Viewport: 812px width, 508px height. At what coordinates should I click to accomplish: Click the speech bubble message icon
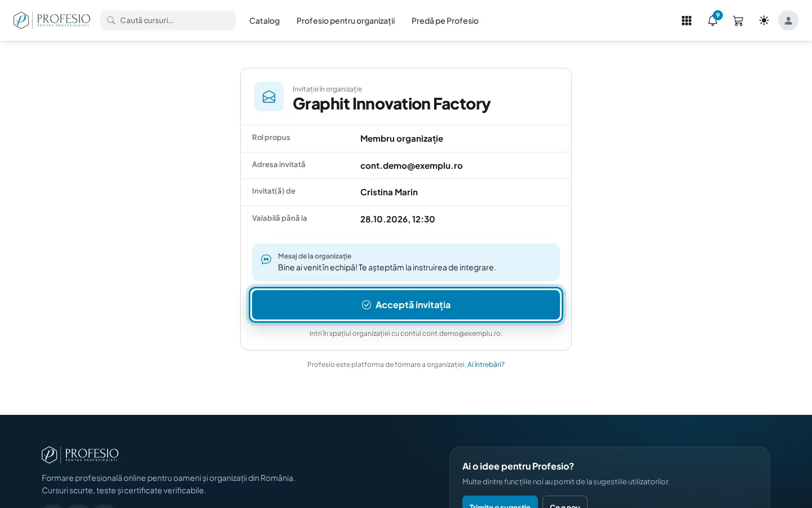coord(266,260)
